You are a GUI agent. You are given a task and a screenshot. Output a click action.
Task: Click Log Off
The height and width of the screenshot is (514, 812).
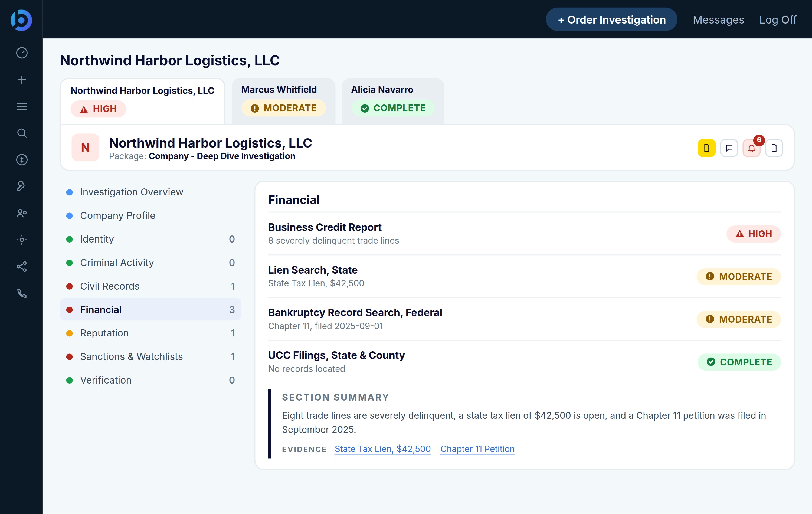tap(778, 19)
